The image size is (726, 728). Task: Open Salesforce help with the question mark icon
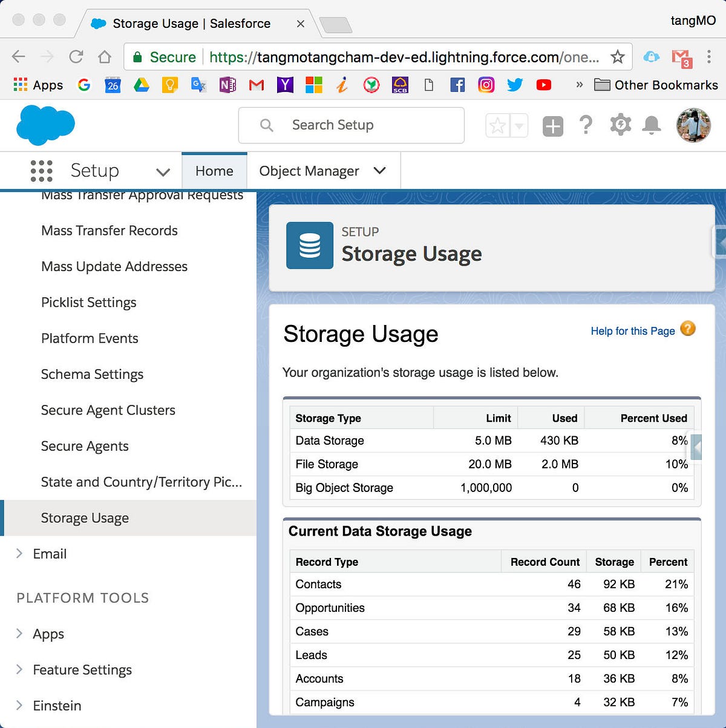(586, 125)
